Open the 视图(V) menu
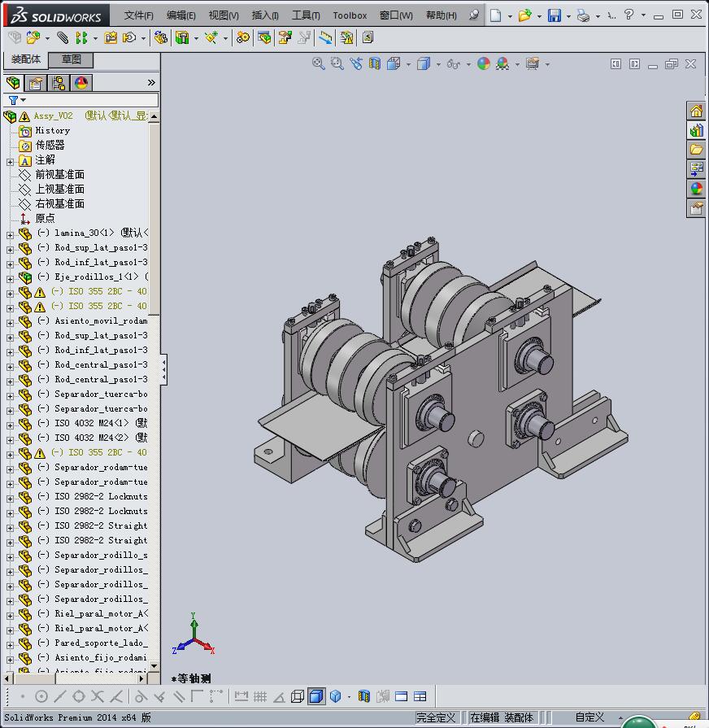709x728 pixels. pyautogui.click(x=224, y=15)
